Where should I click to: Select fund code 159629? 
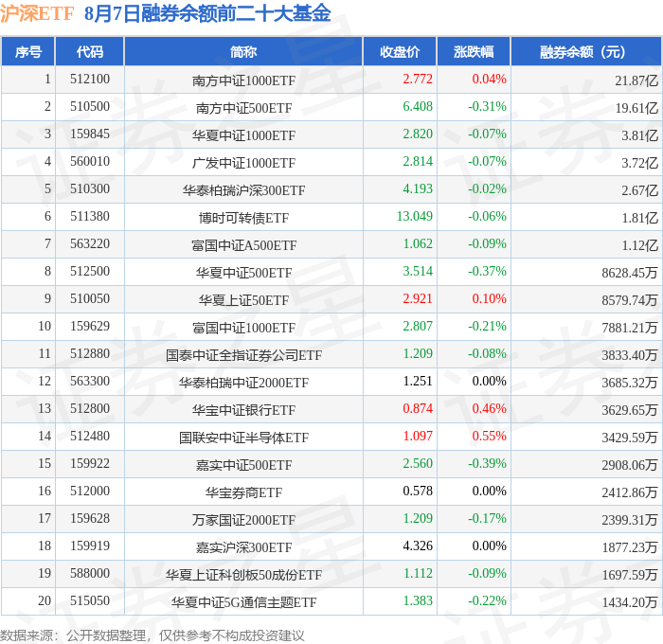(x=90, y=326)
